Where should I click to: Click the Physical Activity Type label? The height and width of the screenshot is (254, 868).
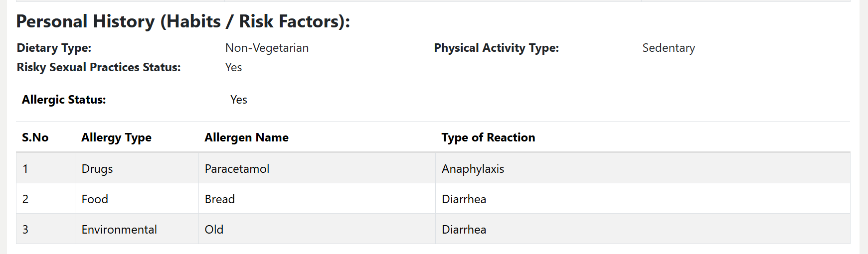coord(496,48)
